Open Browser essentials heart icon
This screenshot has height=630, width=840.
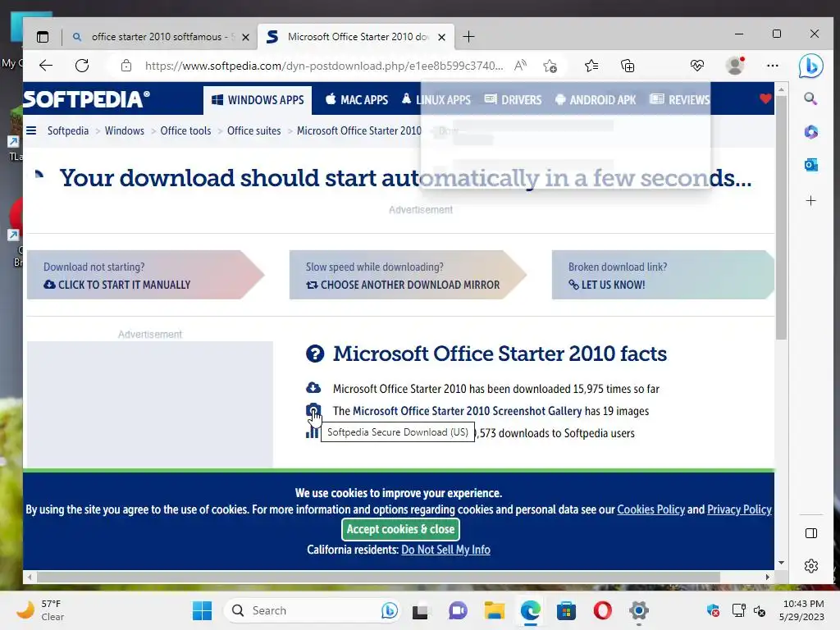[x=697, y=66]
